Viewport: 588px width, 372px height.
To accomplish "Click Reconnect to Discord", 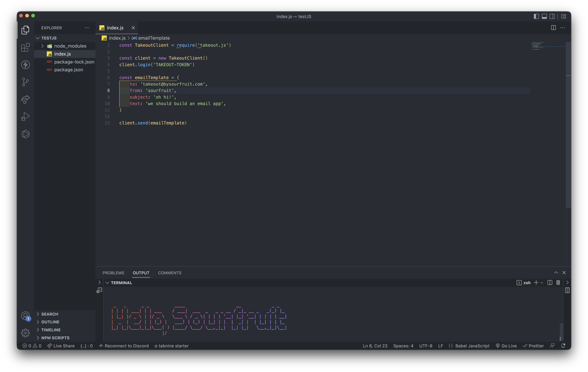I will (x=124, y=346).
